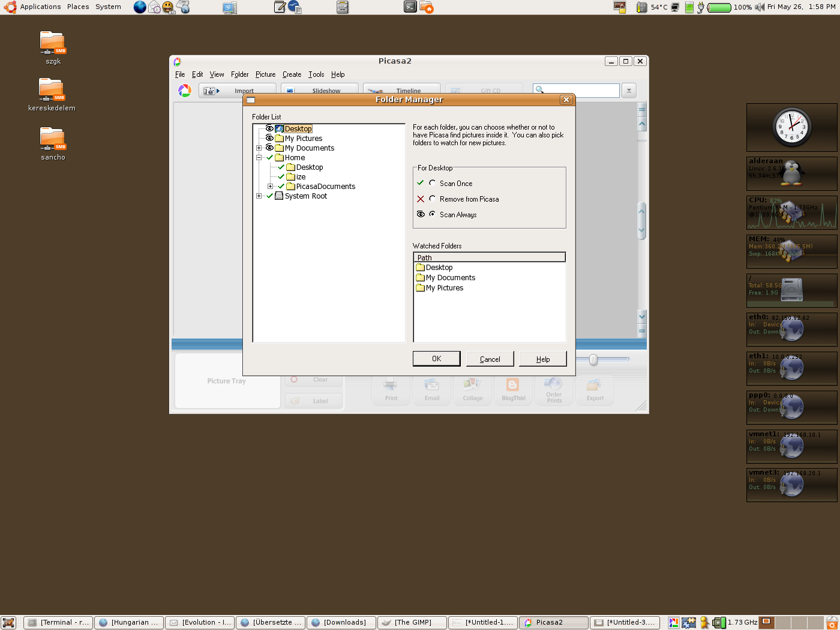Switch to the Downloads taskbar window
The width and height of the screenshot is (840, 630).
(341, 623)
